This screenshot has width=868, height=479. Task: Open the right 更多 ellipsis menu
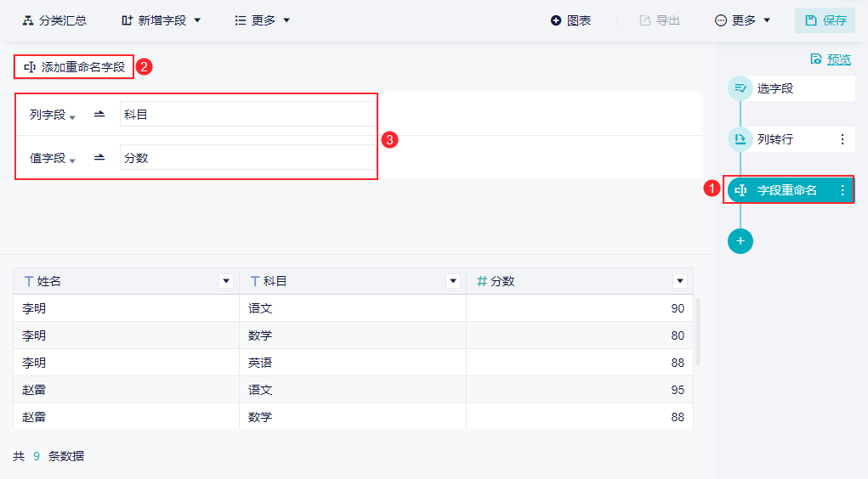[742, 20]
